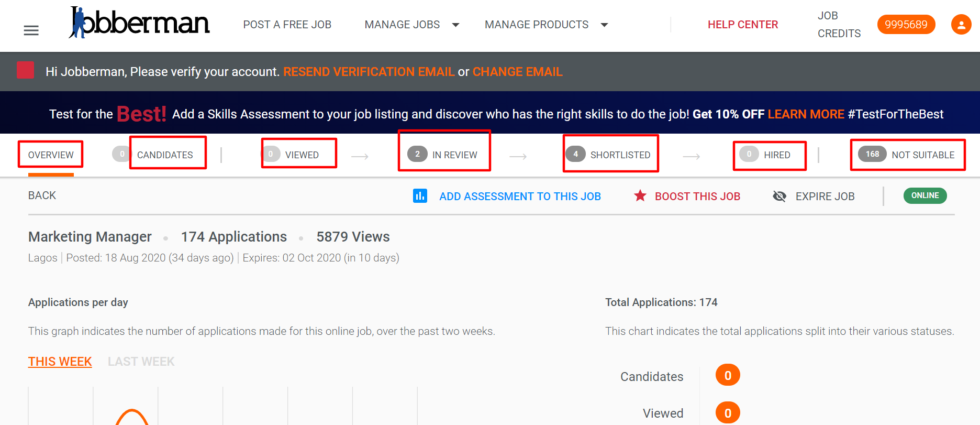The width and height of the screenshot is (980, 425).
Task: Click the red star boost icon
Action: click(x=640, y=196)
